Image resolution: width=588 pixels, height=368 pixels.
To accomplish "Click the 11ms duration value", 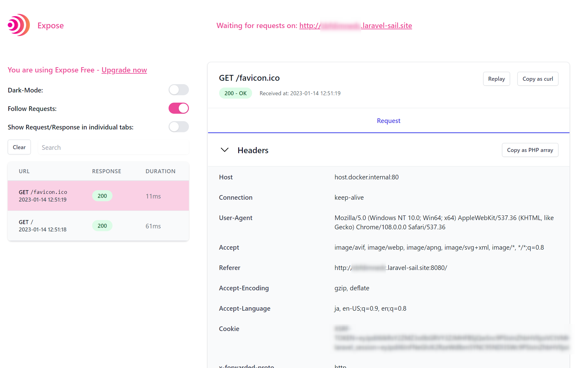I will click(x=153, y=196).
